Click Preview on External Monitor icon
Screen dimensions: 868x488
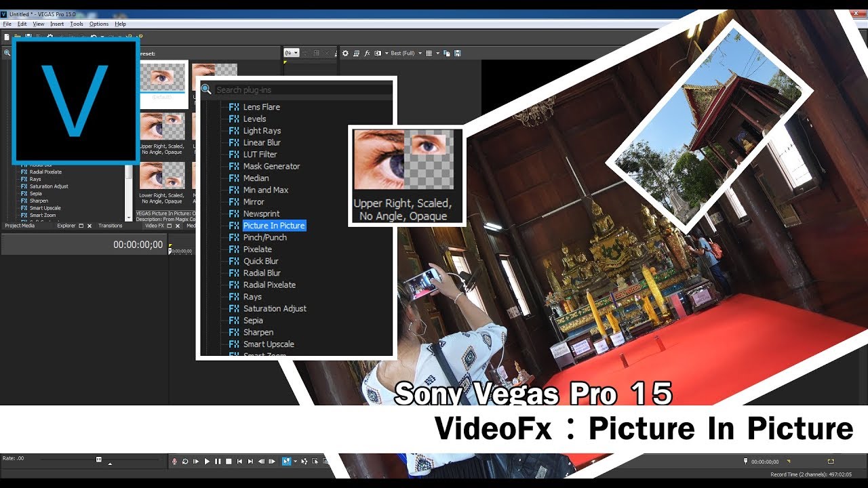tap(356, 53)
